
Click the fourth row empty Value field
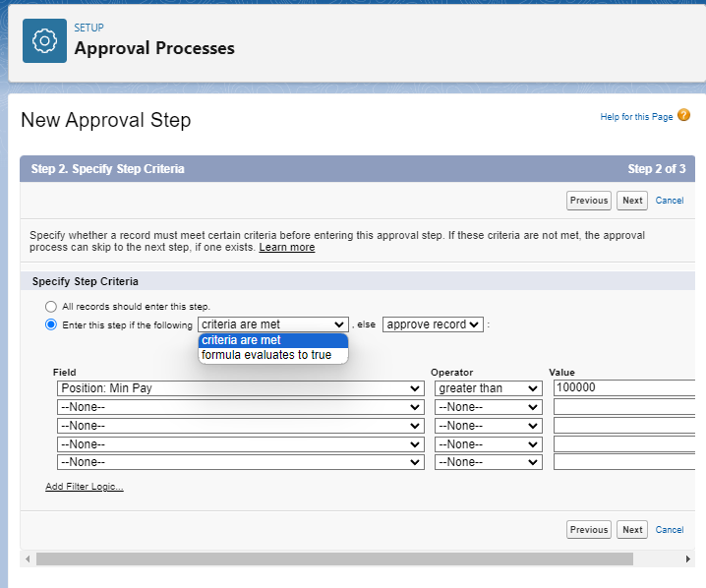(624, 443)
